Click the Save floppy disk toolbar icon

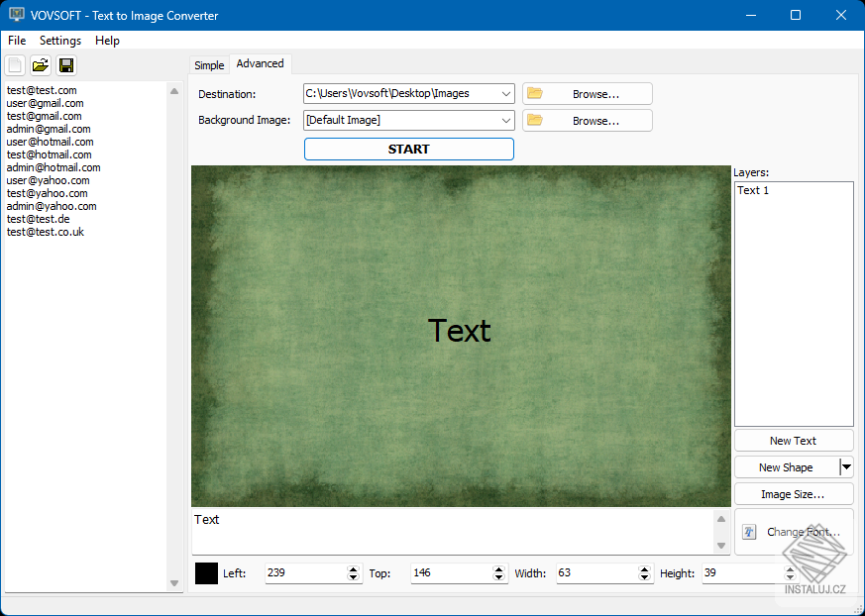[x=66, y=65]
